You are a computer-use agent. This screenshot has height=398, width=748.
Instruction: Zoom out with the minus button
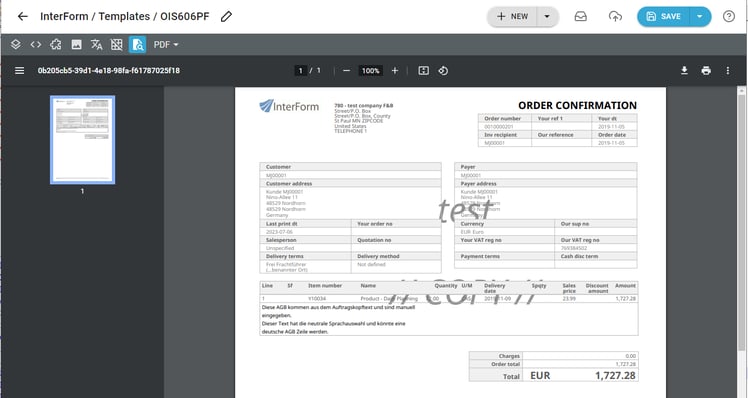[x=347, y=71]
